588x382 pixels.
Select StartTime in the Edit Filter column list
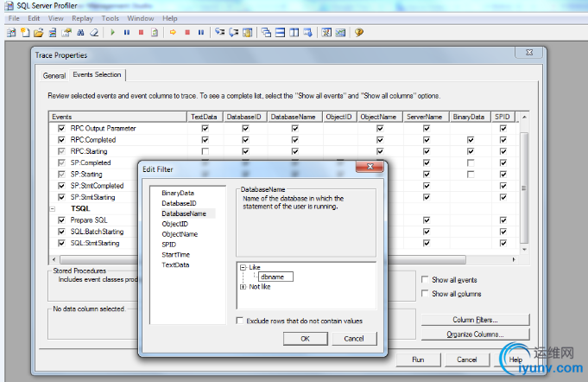coord(176,255)
